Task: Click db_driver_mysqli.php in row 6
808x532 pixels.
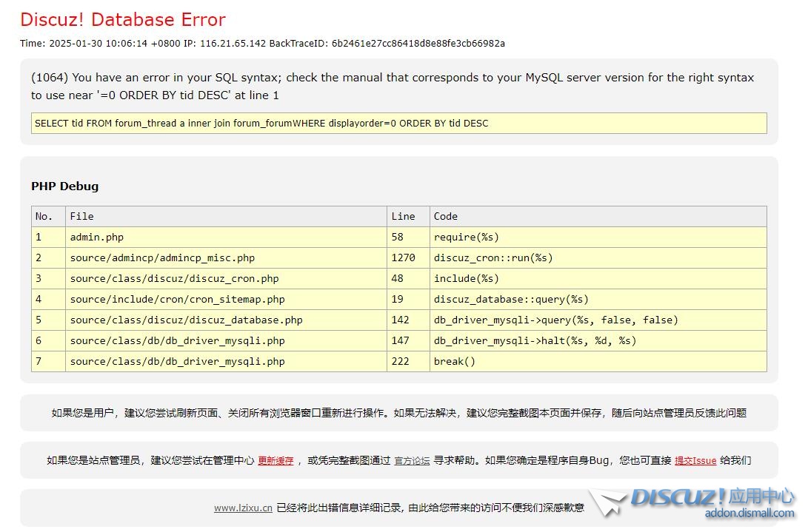Action: 226,340
